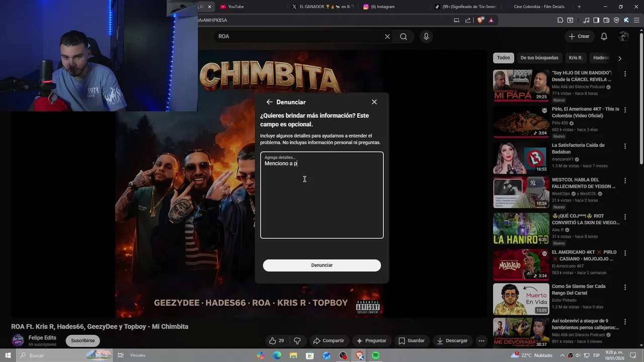The width and height of the screenshot is (644, 362).
Task: Open EL AMERICANO 4KT MOJOJOJO video title
Action: click(x=584, y=255)
